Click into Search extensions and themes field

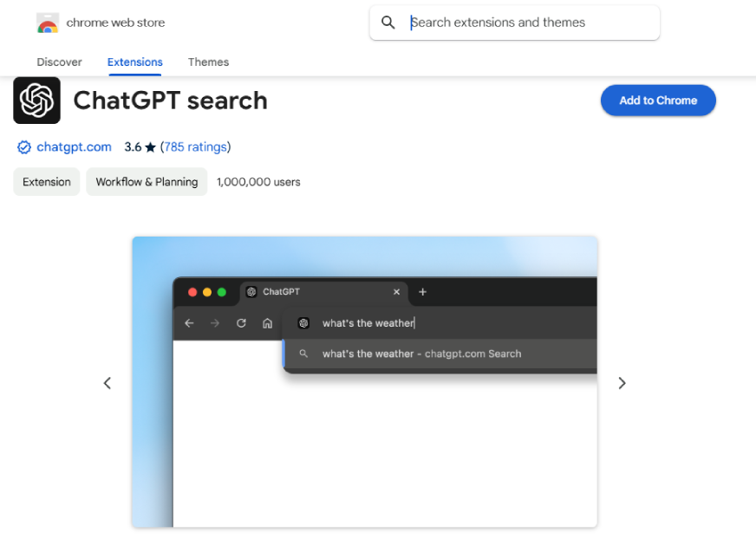[515, 23]
